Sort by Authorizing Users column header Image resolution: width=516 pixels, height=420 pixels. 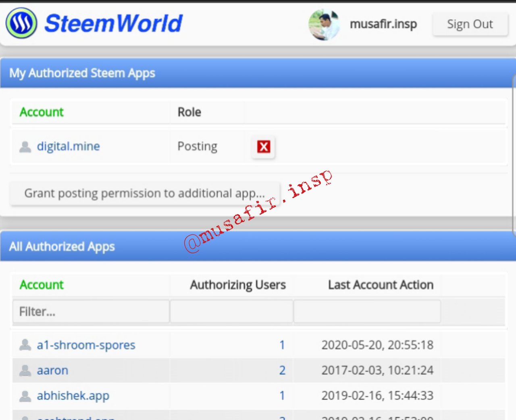click(x=238, y=285)
